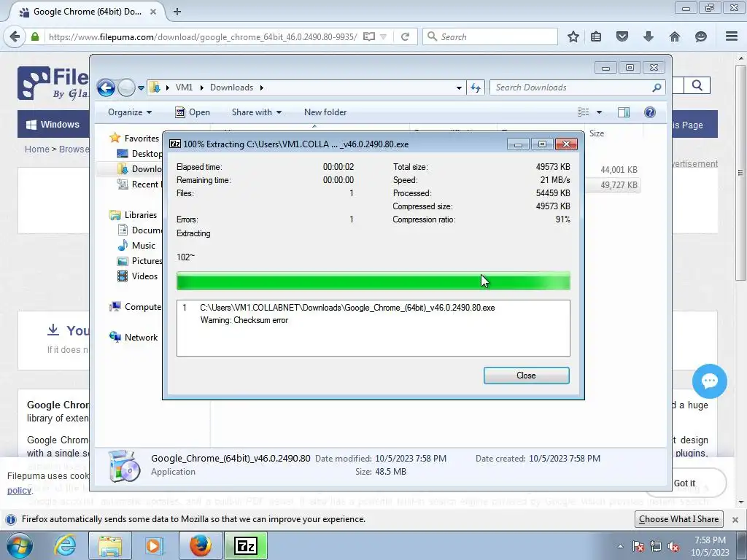
Task: Open the Windows Start menu
Action: coord(19,545)
